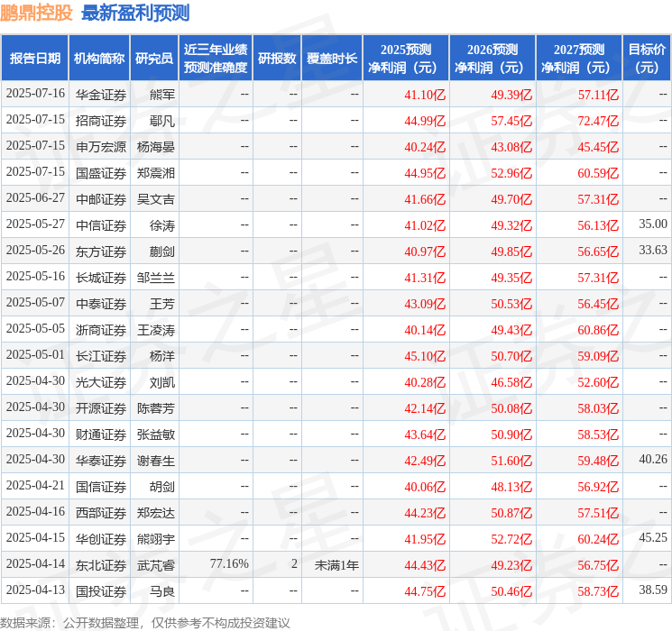Select the 国盛证券 institution cell
This screenshot has width=672, height=631.
click(101, 173)
